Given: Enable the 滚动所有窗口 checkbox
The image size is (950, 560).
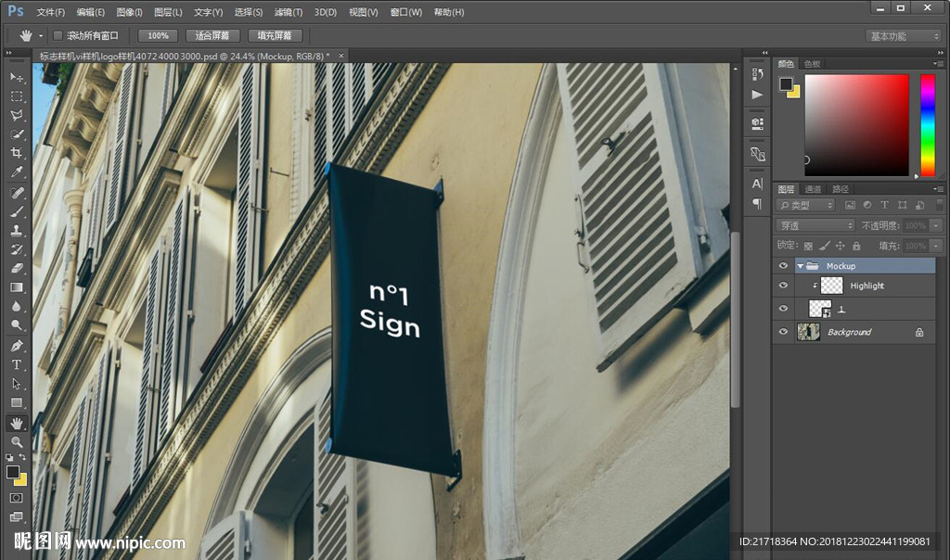Looking at the screenshot, I should pyautogui.click(x=58, y=35).
